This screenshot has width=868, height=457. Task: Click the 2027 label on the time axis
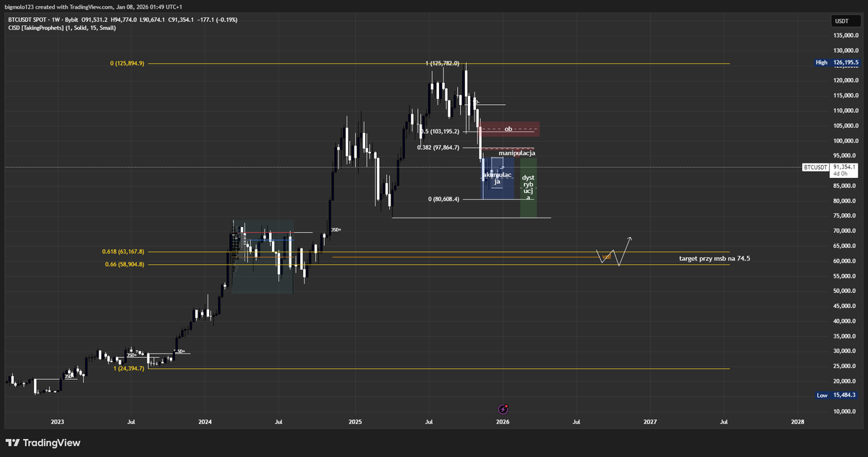coord(651,421)
